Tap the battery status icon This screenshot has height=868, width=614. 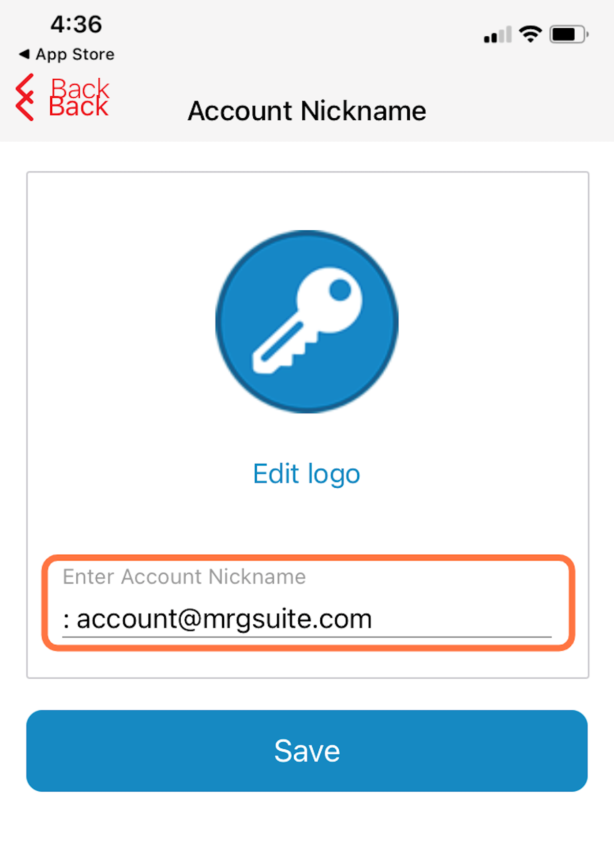[x=568, y=34]
